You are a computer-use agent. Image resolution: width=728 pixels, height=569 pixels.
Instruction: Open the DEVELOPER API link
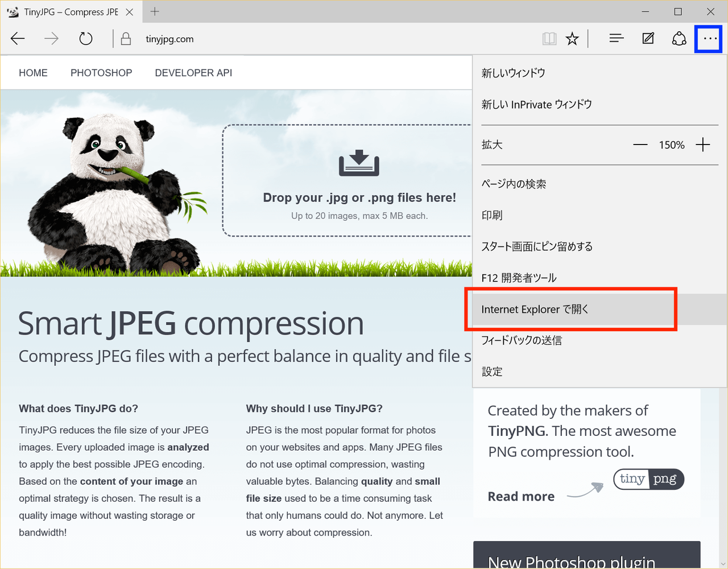tap(193, 73)
